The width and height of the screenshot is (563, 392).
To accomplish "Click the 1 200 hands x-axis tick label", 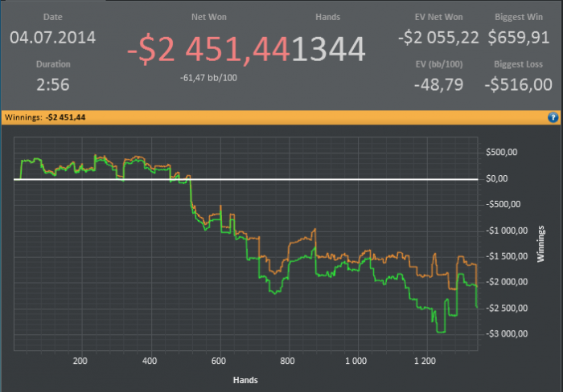I will point(425,361).
